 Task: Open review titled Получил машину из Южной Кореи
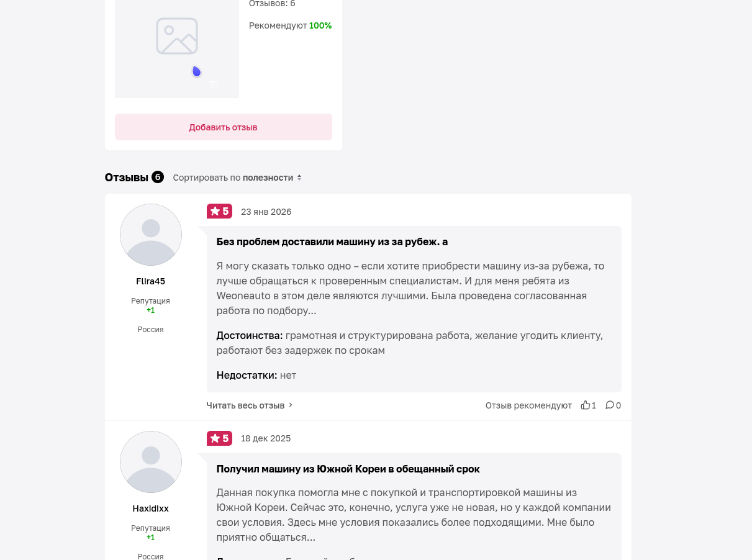coord(348,469)
